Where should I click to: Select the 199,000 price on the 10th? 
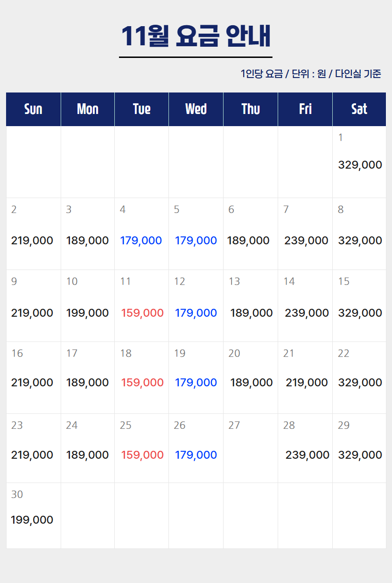point(87,313)
